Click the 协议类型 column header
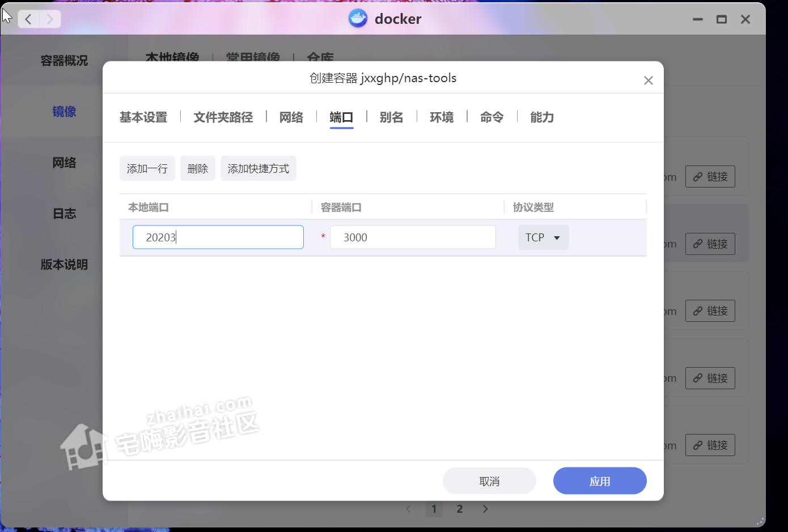This screenshot has height=532, width=788. (x=533, y=207)
